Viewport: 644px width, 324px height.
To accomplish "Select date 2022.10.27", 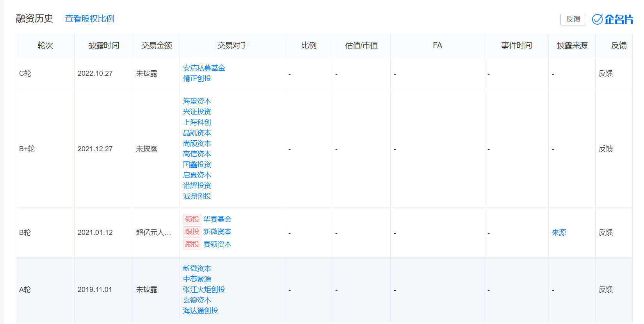I will click(95, 73).
